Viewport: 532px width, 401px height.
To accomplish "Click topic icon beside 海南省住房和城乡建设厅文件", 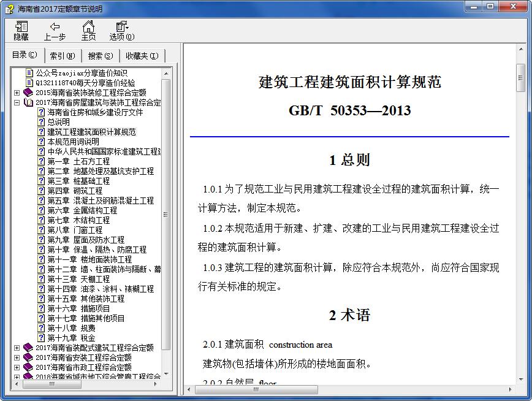I will coord(41,112).
